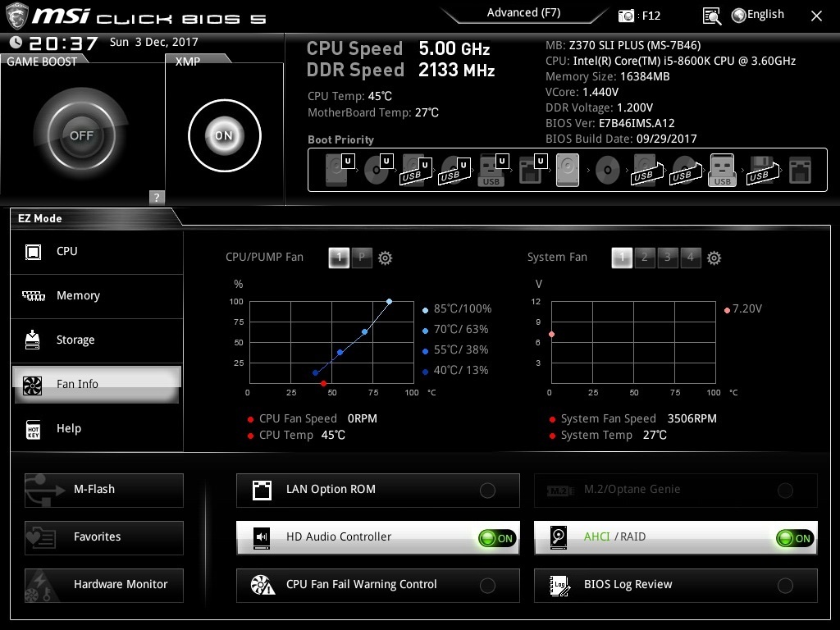840x630 pixels.
Task: Enable LAN Option ROM
Action: coord(377,491)
